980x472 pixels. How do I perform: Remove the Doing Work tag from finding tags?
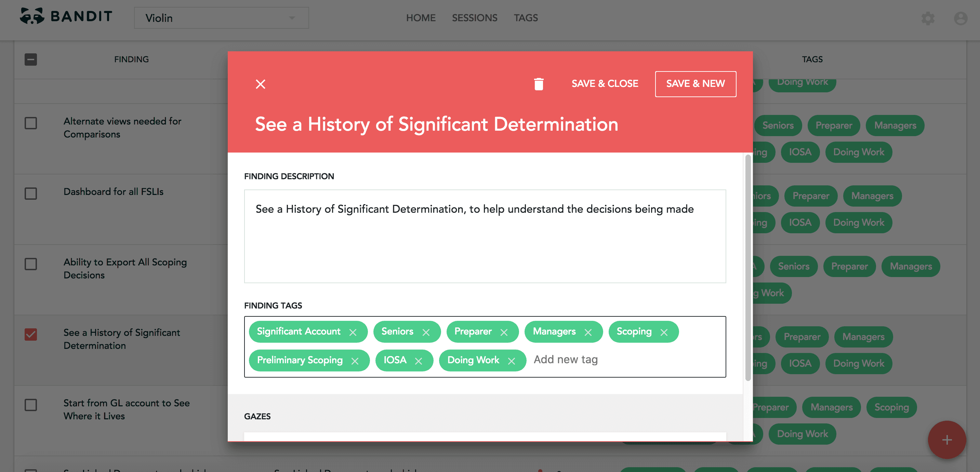(512, 361)
